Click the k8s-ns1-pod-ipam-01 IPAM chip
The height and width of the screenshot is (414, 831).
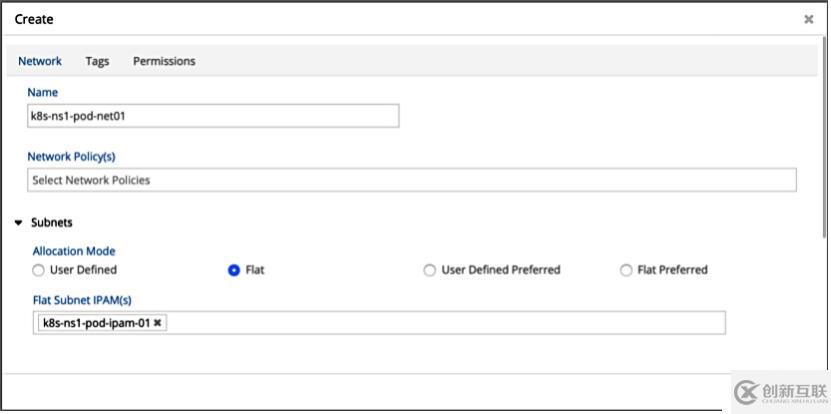pyautogui.click(x=95, y=323)
